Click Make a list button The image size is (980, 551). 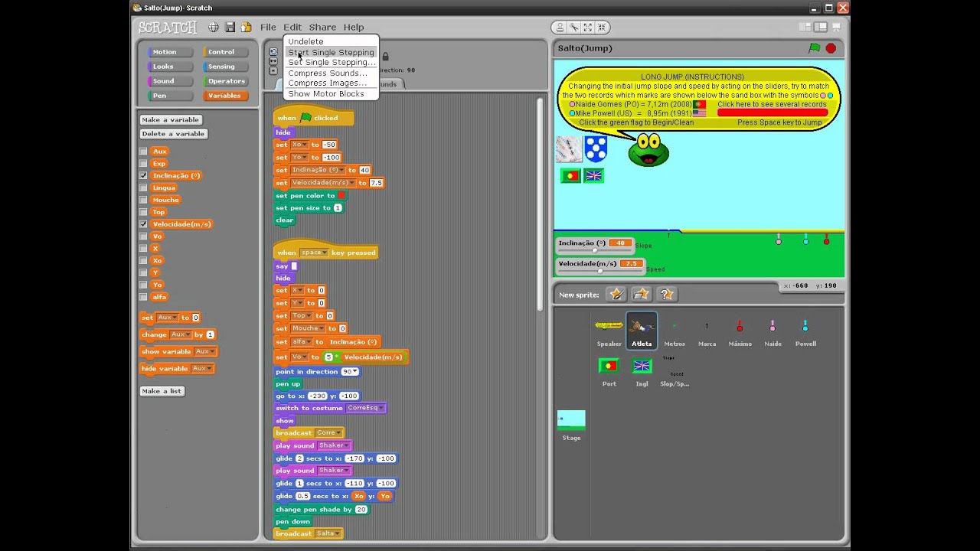pos(162,391)
